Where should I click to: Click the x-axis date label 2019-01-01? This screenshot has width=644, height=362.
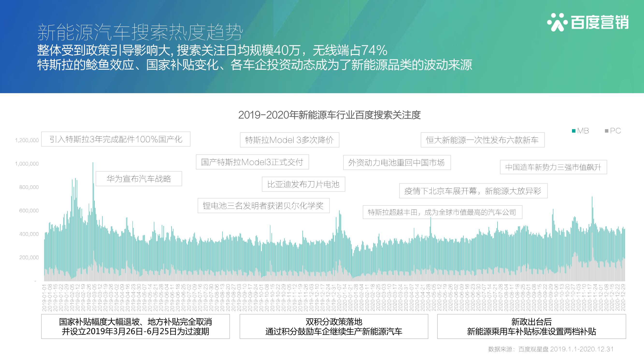(44, 298)
